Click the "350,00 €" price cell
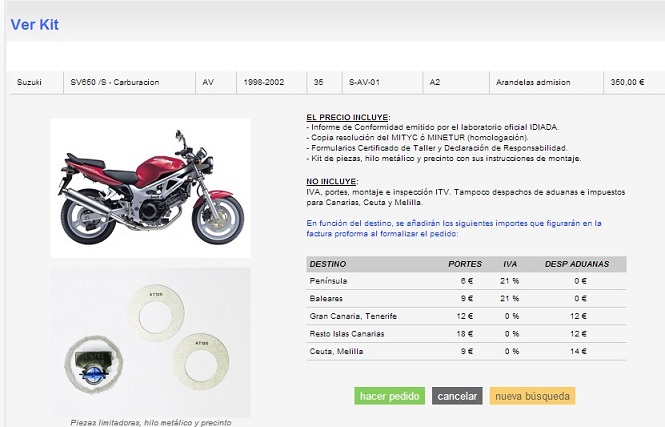 click(627, 82)
